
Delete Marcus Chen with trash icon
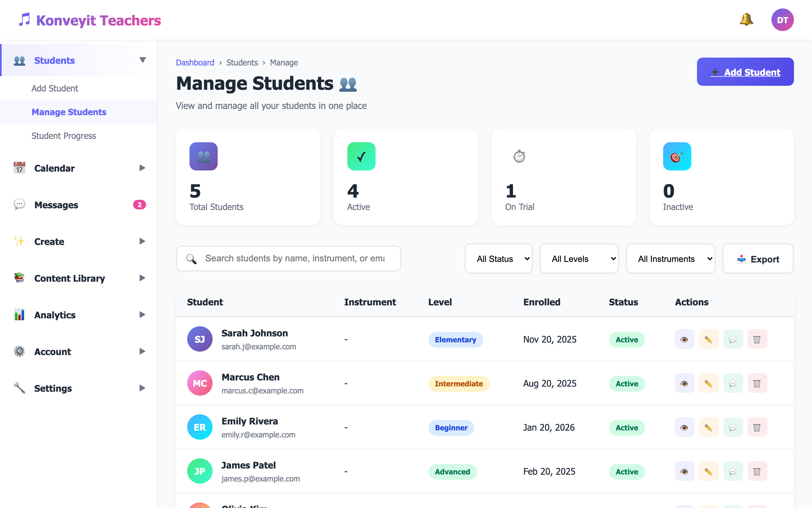(x=757, y=383)
